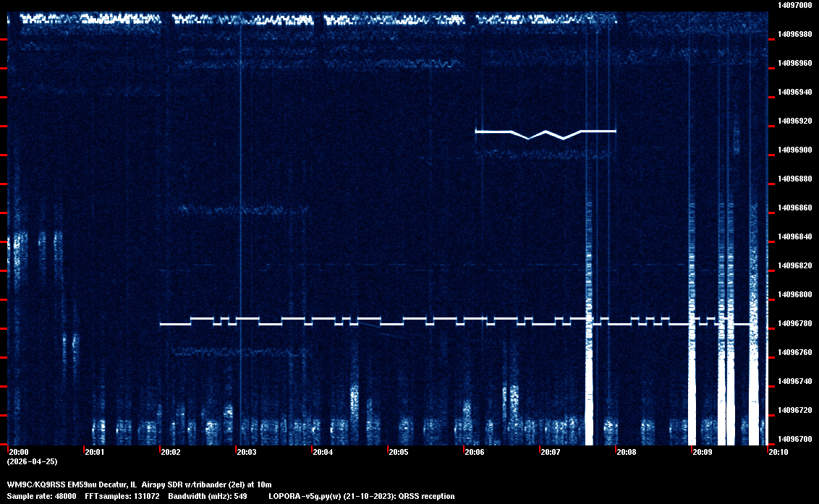Image resolution: width=819 pixels, height=504 pixels.
Task: Click the 20:07 time label
Action: (550, 452)
